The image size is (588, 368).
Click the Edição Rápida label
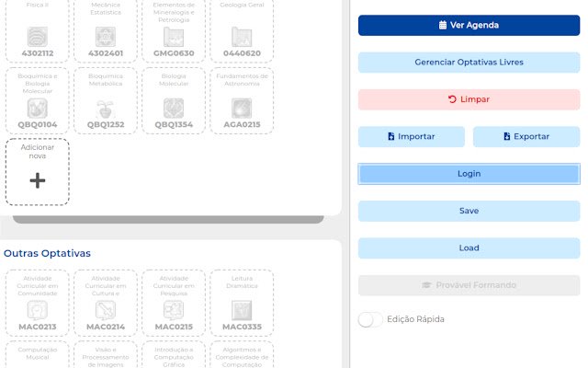coord(415,319)
